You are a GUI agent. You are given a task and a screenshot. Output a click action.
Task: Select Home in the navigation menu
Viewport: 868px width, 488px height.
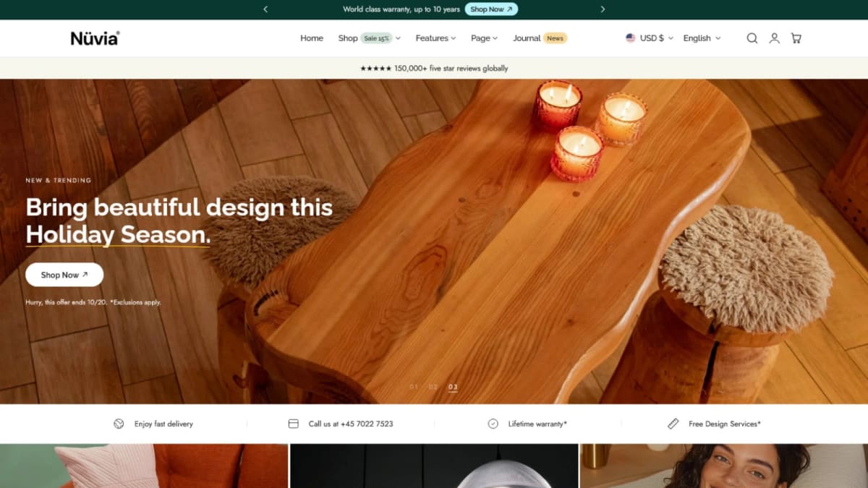[311, 38]
